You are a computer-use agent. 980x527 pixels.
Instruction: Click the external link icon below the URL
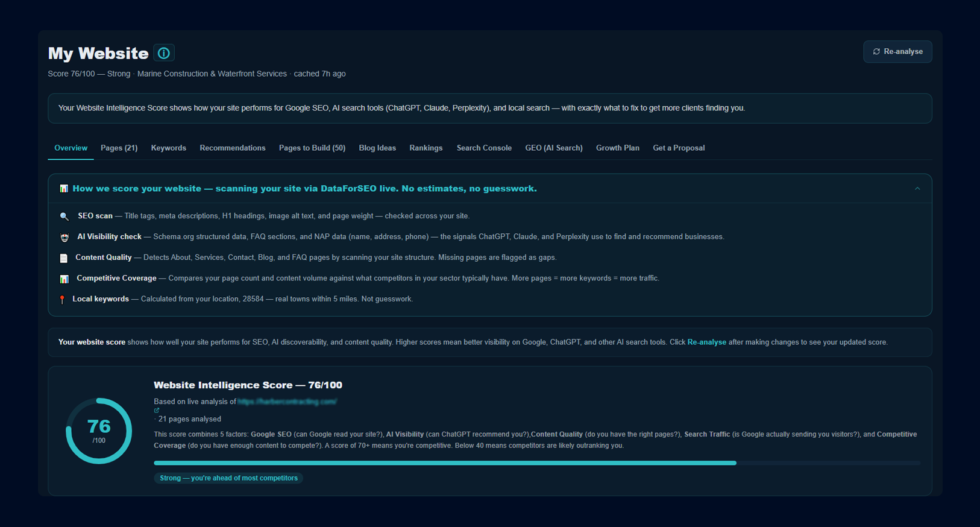157,411
